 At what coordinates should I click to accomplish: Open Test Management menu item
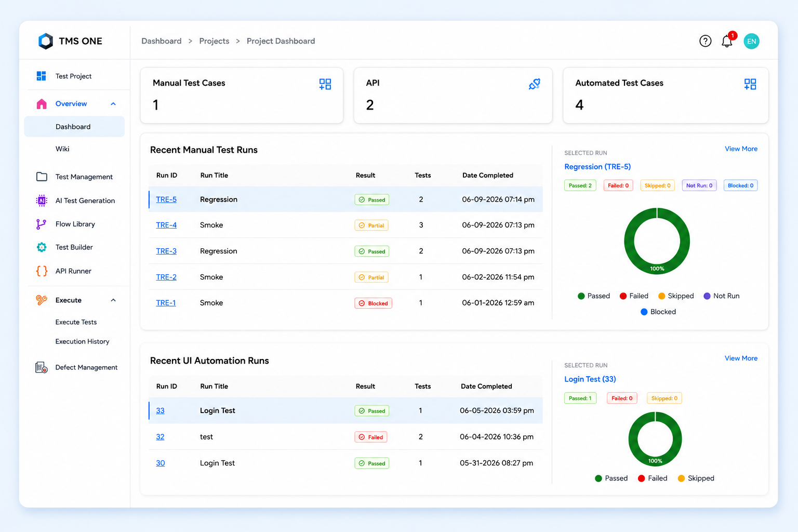tap(84, 177)
